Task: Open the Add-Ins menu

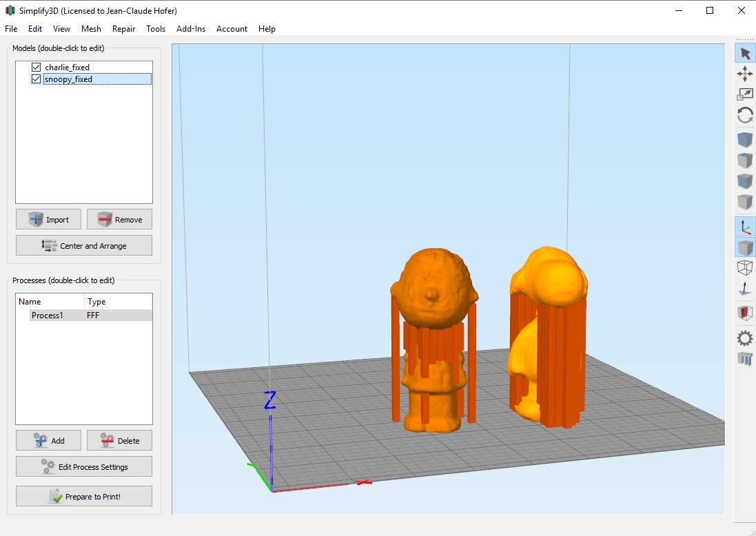Action: click(x=191, y=29)
